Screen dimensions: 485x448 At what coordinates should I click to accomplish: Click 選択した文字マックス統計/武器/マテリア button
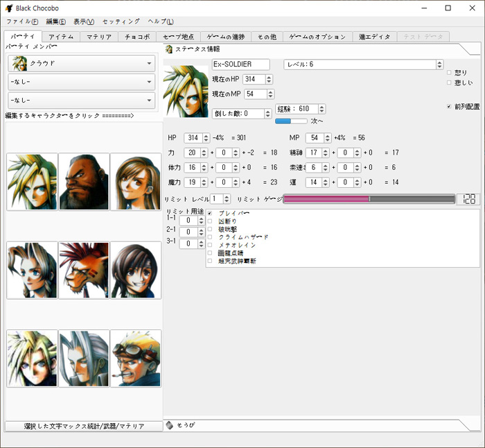coord(84,427)
